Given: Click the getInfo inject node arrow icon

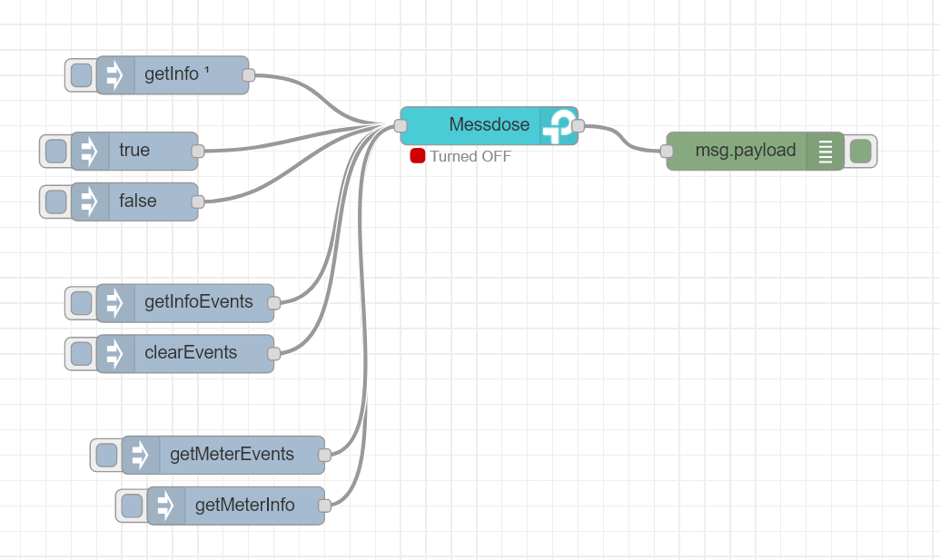Looking at the screenshot, I should click(x=115, y=75).
